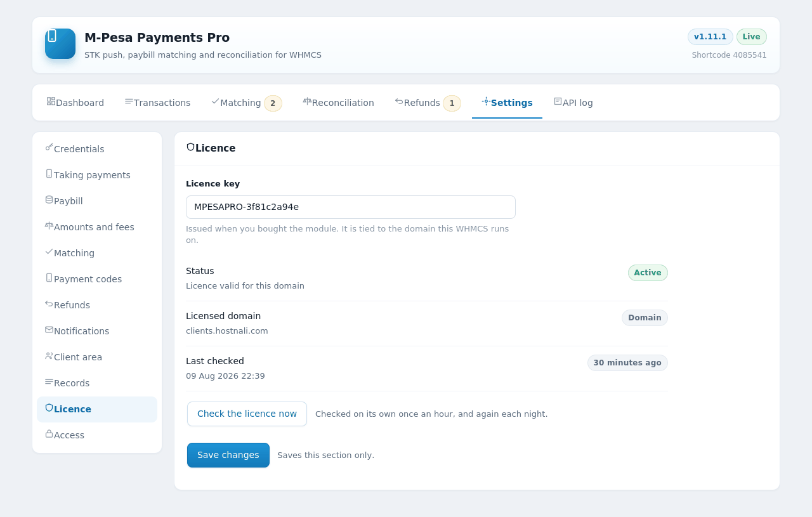Click the sidebar Matching checkmark icon
Screen dimensions: 812x517
49,251
